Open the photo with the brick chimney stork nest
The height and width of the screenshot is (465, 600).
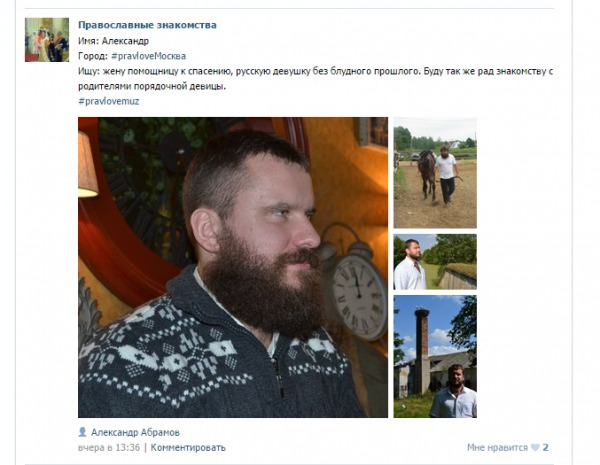click(435, 356)
